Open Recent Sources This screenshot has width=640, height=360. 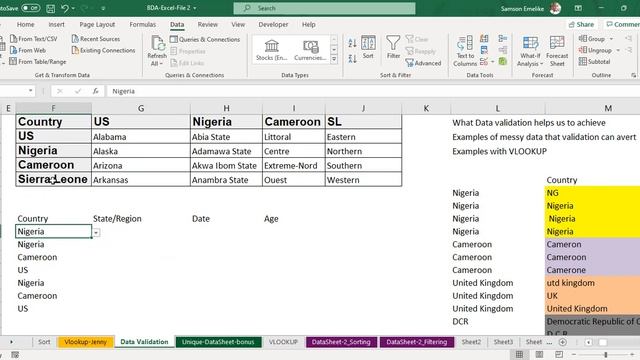click(x=96, y=39)
